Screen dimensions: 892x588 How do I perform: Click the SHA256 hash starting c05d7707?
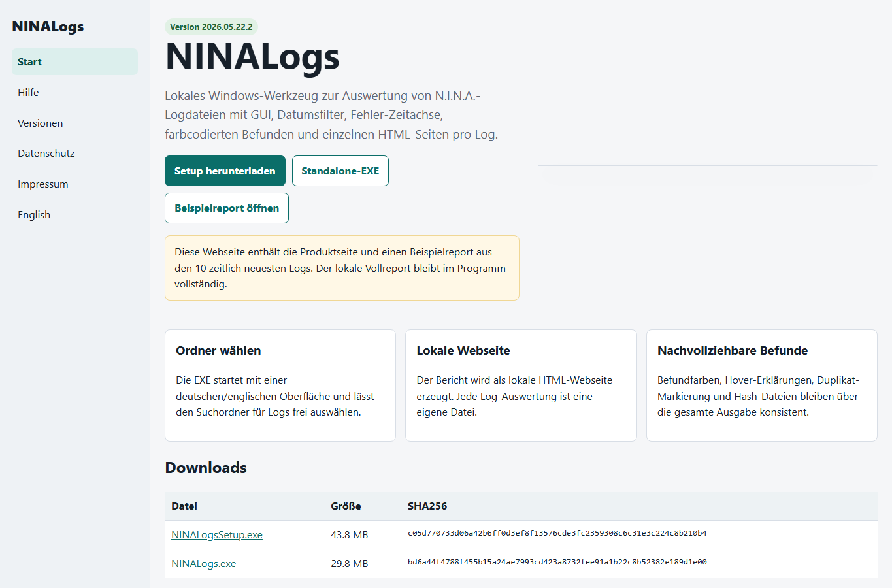coord(557,533)
